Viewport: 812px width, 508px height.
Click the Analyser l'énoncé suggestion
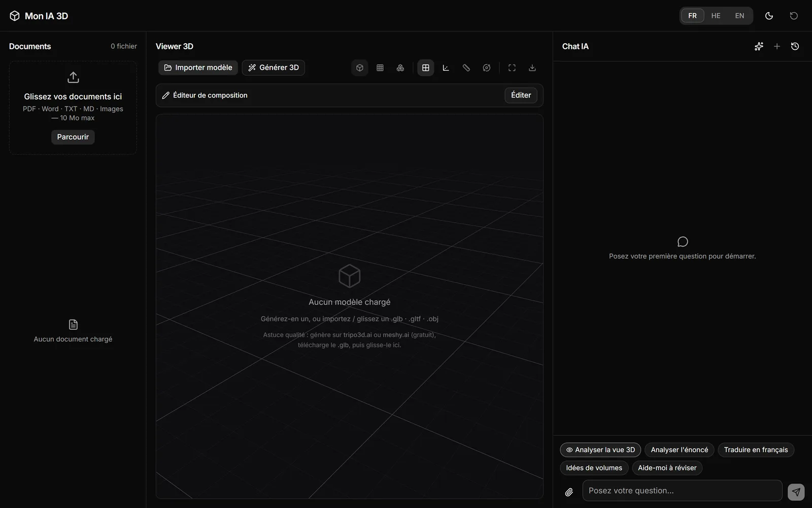pos(679,450)
